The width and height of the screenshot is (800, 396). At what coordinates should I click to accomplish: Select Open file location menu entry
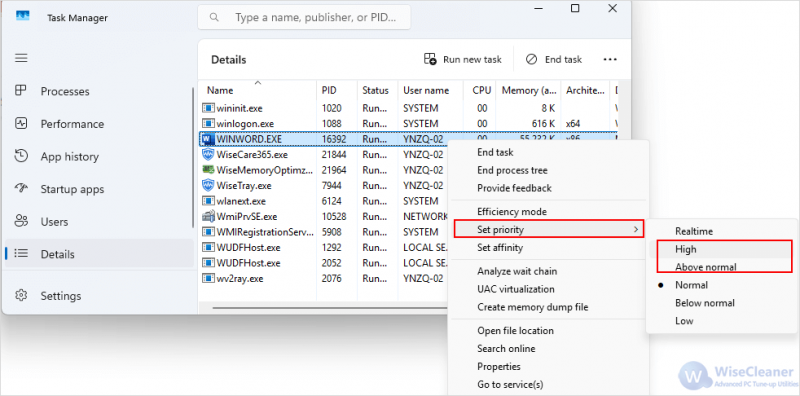coord(515,331)
